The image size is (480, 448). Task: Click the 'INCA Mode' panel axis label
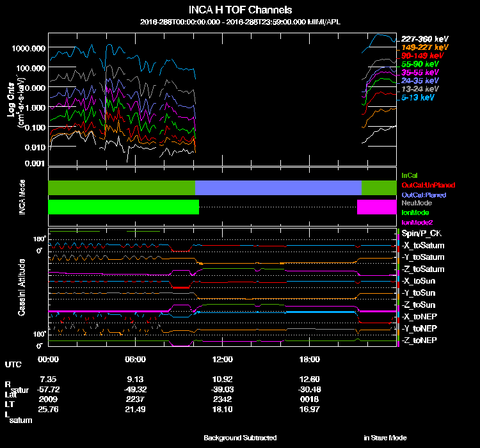pos(22,197)
